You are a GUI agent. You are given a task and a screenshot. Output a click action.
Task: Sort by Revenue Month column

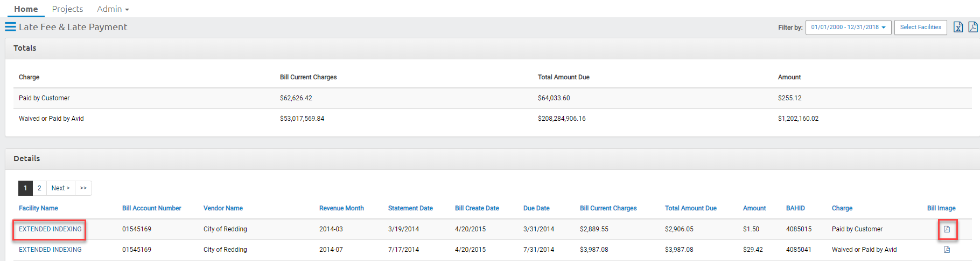[x=341, y=208]
